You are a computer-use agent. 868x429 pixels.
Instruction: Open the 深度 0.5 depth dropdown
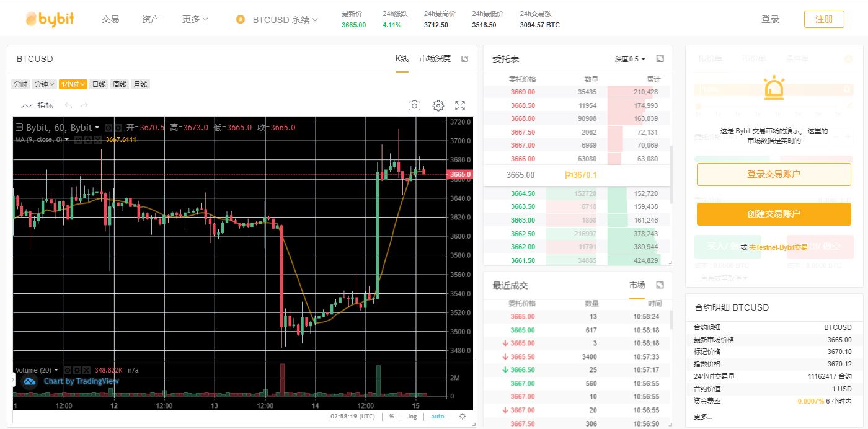(x=630, y=59)
